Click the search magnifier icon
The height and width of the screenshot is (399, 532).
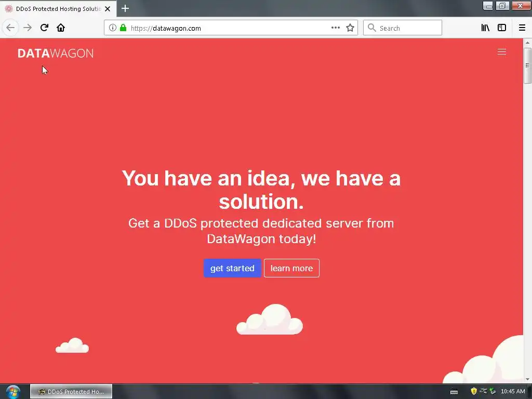coord(372,28)
